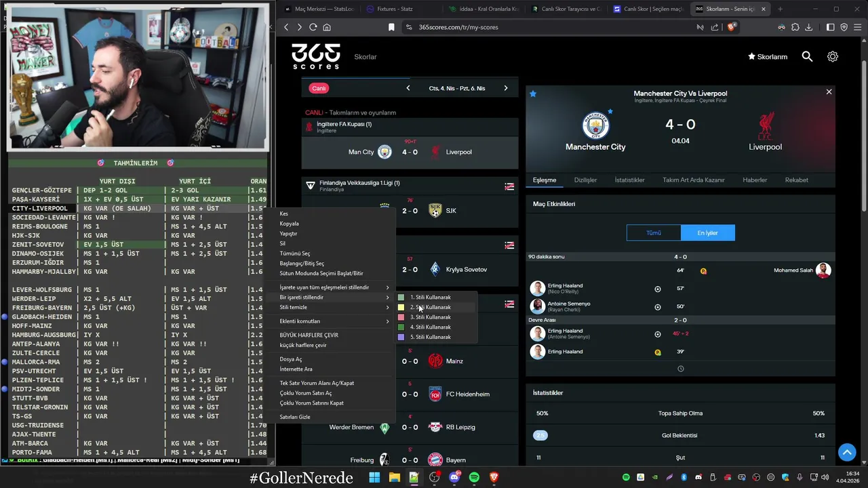
Task: Click the Mohamed Salah event avatar
Action: click(x=823, y=270)
